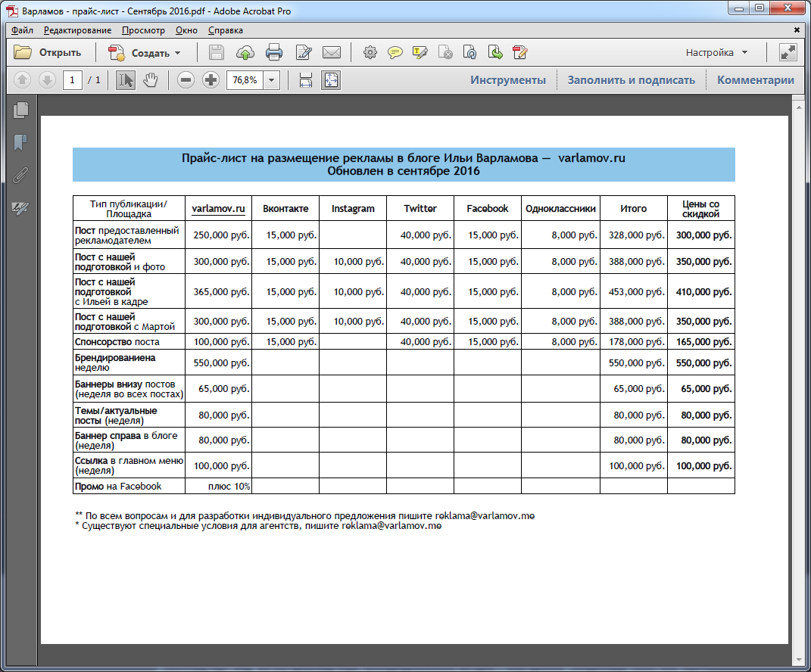Screen dimensions: 811x672
Task: Select the Highlight text tool
Action: [x=420, y=53]
